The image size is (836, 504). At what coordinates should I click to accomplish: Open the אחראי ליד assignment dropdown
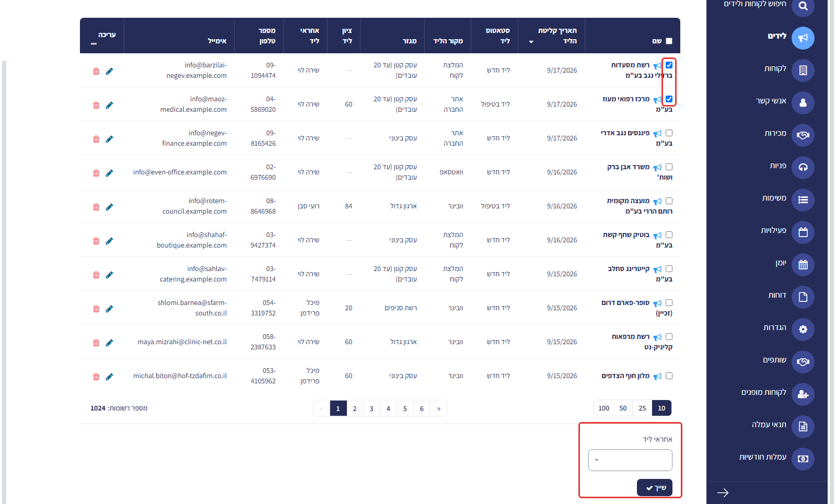[630, 460]
